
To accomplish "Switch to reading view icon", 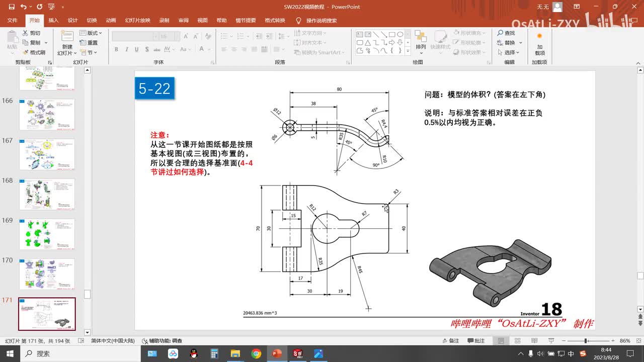I will (533, 340).
